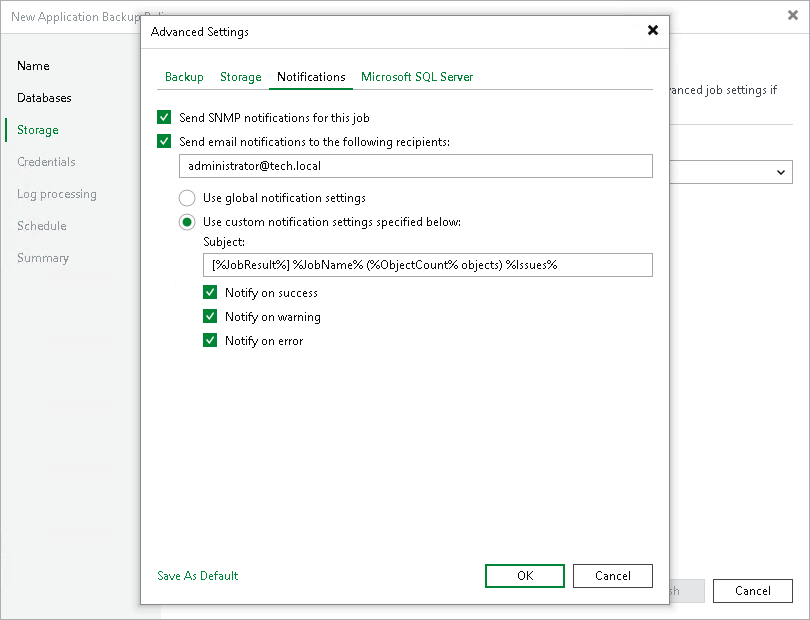Viewport: 810px width, 620px height.
Task: Click Save As Default link
Action: coord(197,576)
